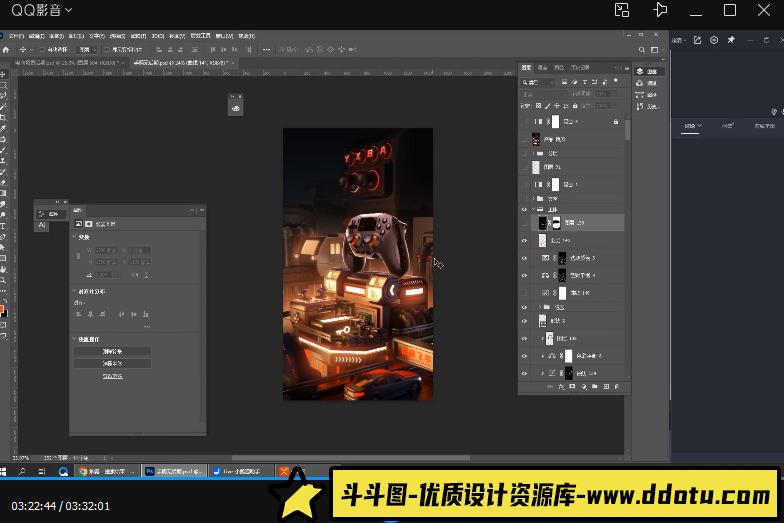
Task: Click the three-dots more options in options bar
Action: 266,50
